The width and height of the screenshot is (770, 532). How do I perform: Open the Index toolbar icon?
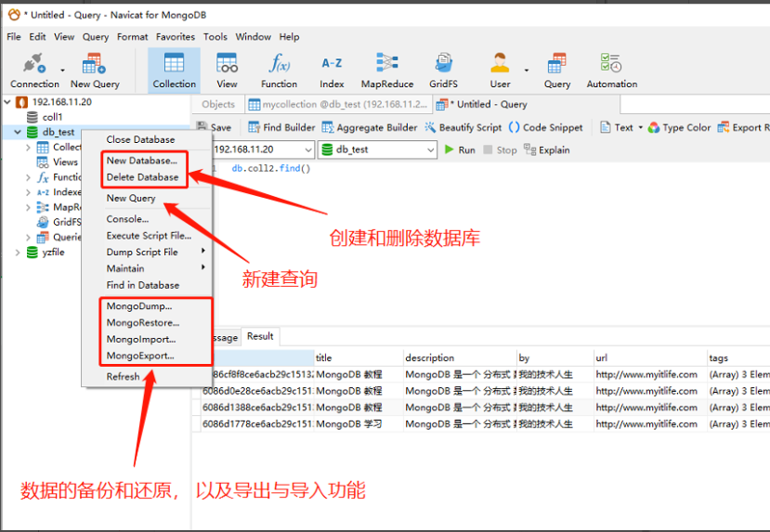coord(332,71)
